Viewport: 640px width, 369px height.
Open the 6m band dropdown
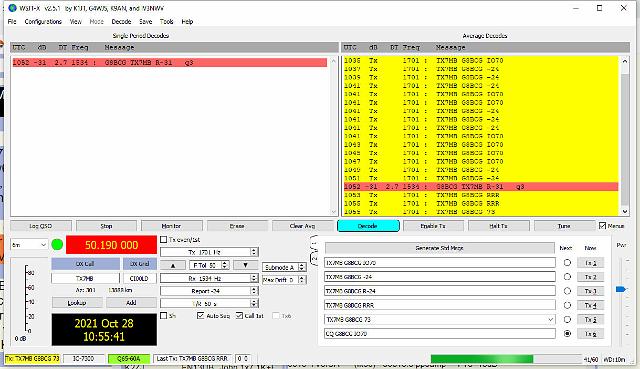pos(29,245)
